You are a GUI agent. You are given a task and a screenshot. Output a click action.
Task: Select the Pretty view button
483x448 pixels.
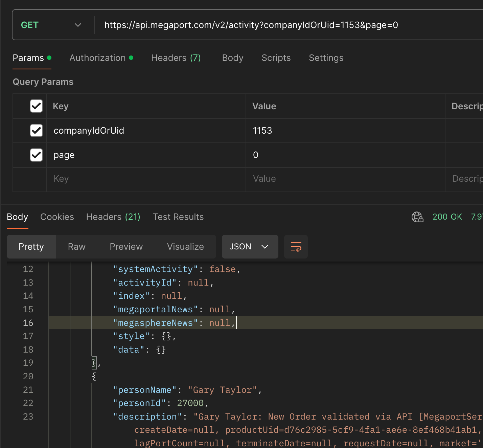pyautogui.click(x=31, y=247)
